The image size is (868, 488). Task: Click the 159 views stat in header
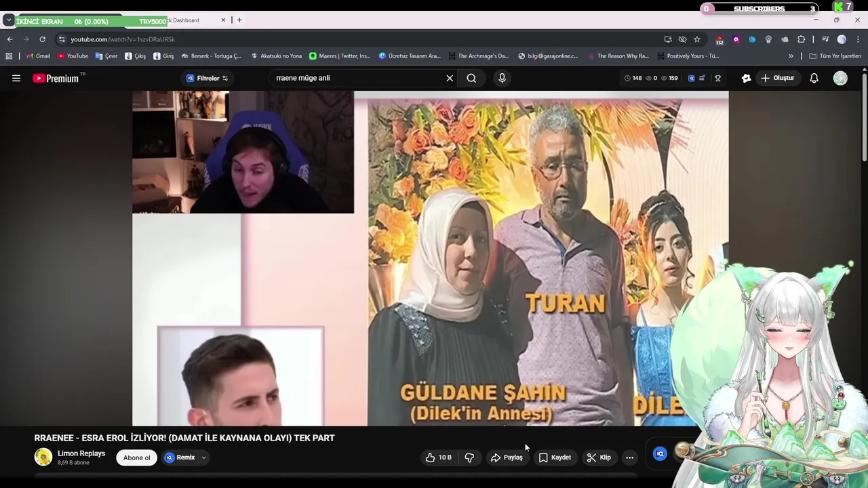[x=669, y=78]
